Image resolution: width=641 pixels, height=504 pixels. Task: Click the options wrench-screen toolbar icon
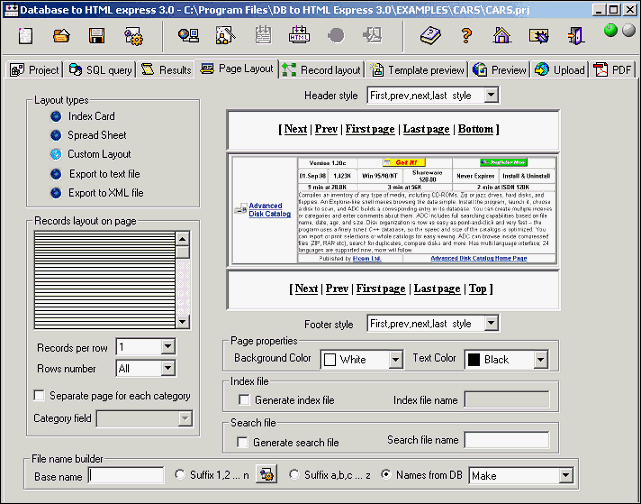(539, 36)
